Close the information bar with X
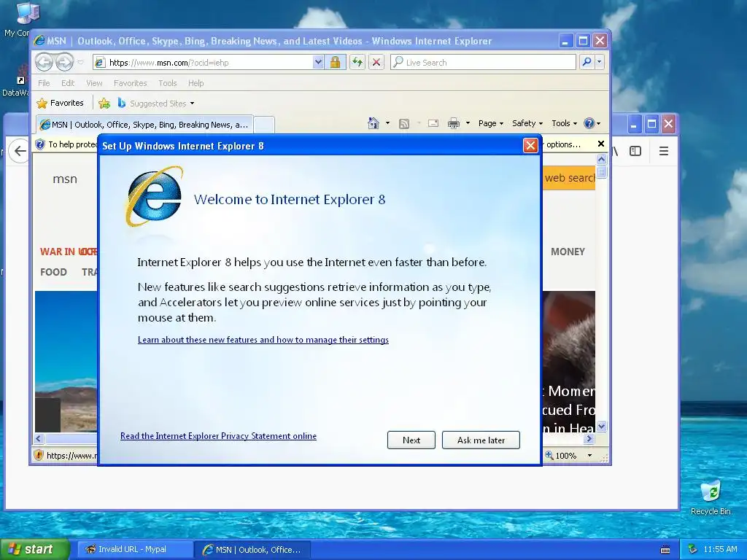 tap(601, 144)
